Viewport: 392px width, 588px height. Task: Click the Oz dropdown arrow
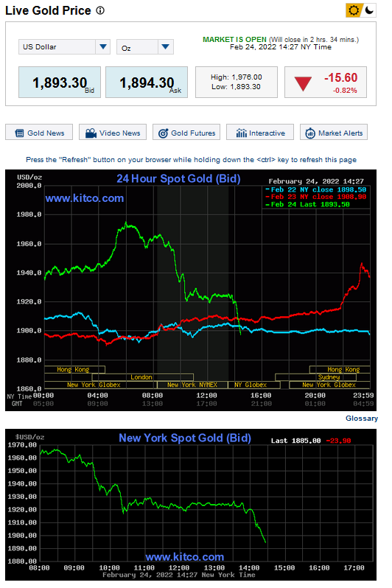tap(166, 47)
